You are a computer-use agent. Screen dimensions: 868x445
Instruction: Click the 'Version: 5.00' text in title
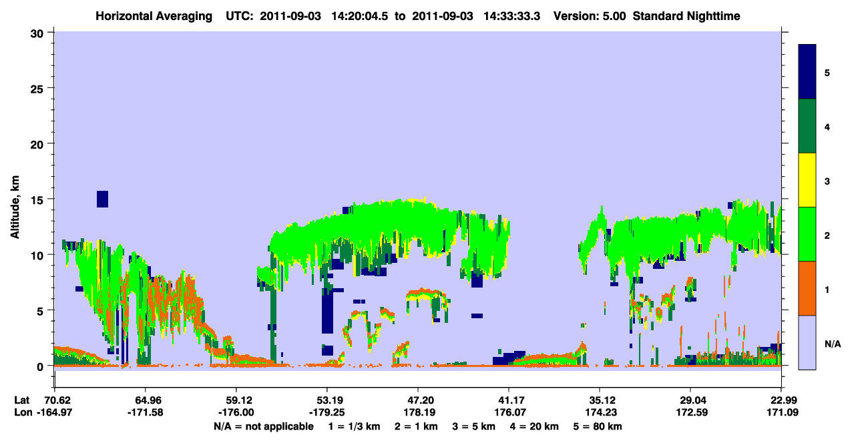click(x=590, y=15)
